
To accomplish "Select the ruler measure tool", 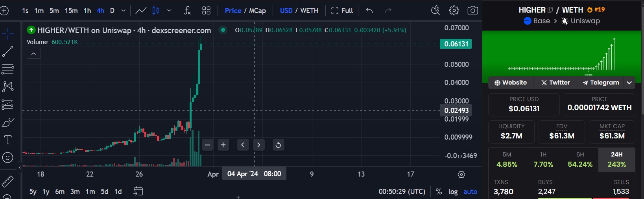I will (8, 181).
